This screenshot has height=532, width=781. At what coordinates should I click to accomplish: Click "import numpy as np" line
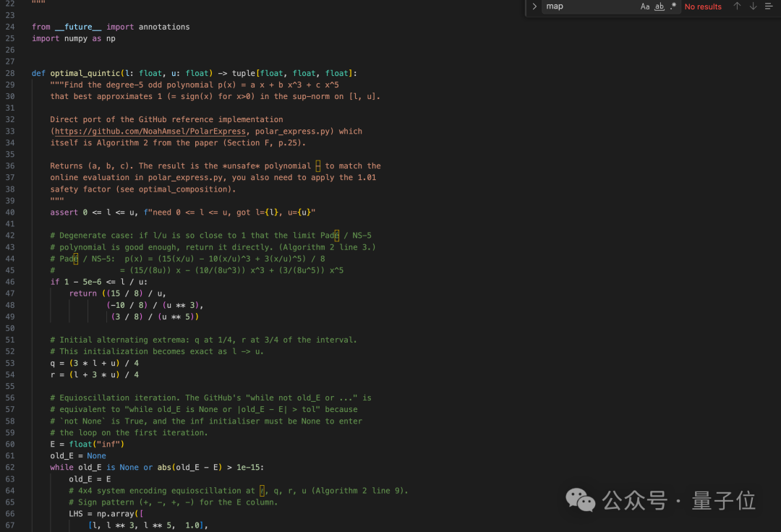(x=74, y=38)
